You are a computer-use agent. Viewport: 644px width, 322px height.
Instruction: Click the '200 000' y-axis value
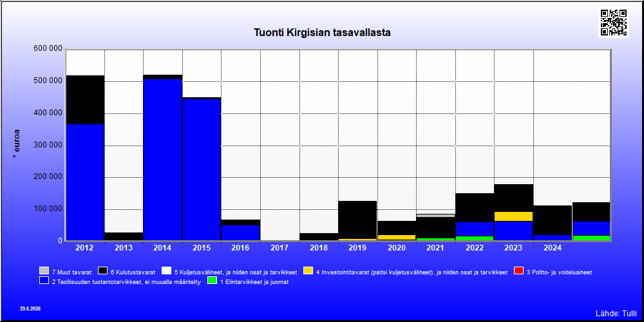48,177
